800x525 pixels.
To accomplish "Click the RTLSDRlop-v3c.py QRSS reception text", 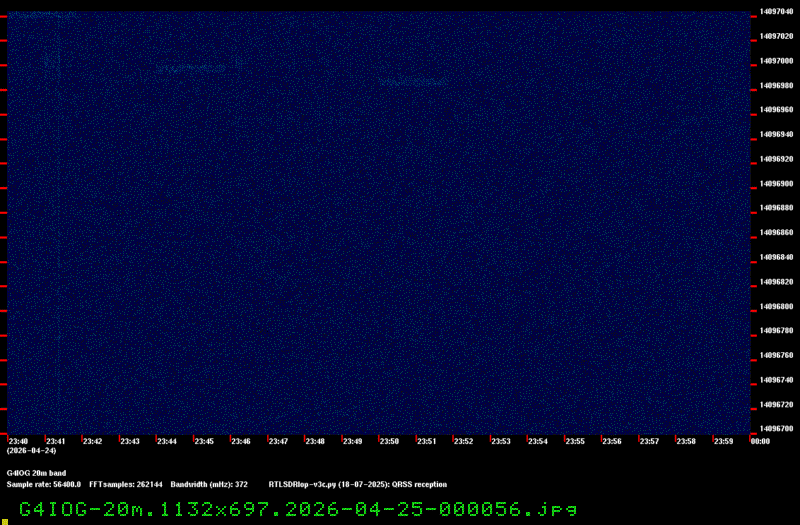I will [358, 484].
